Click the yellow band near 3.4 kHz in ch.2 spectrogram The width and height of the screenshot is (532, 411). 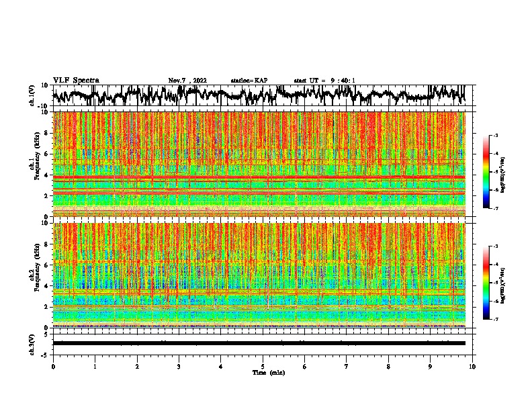point(259,291)
